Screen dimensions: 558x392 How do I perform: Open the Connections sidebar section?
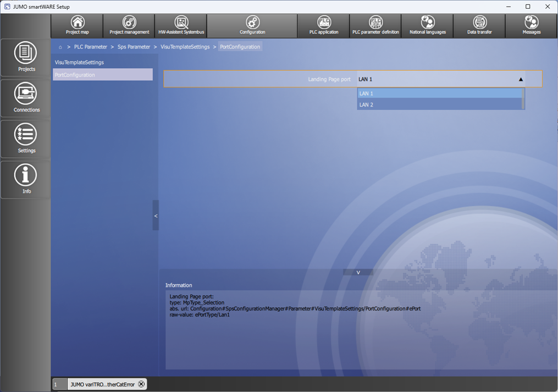tap(26, 98)
